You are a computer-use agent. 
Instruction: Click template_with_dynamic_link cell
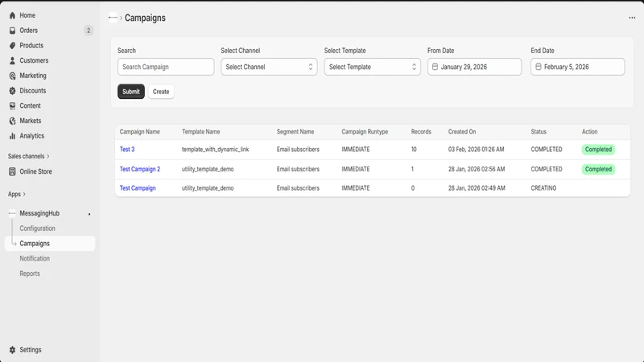[215, 150]
